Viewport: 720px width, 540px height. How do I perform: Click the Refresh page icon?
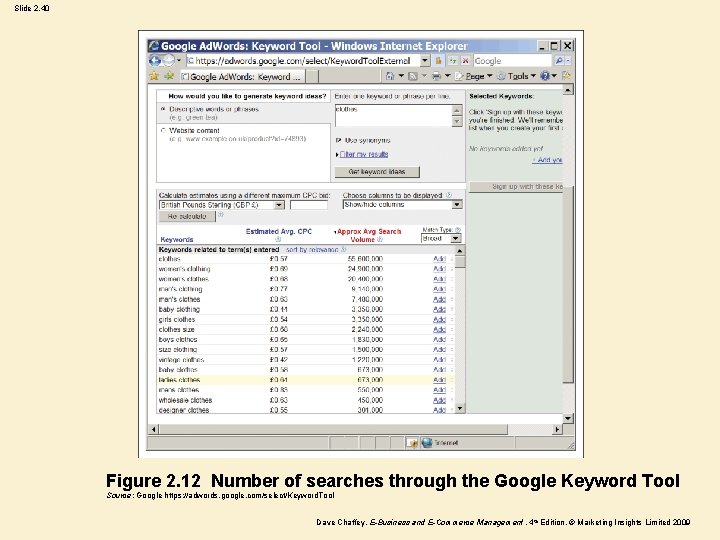click(453, 61)
